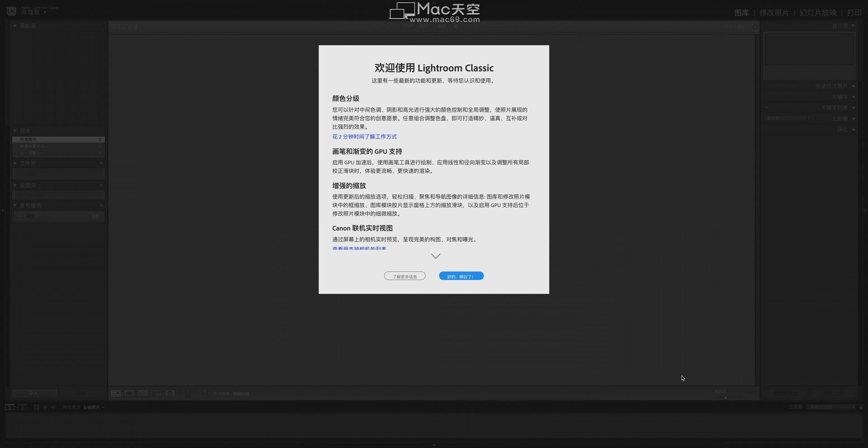Image resolution: width=868 pixels, height=448 pixels.
Task: Click the filmstrip go forward arrow
Action: 53,407
